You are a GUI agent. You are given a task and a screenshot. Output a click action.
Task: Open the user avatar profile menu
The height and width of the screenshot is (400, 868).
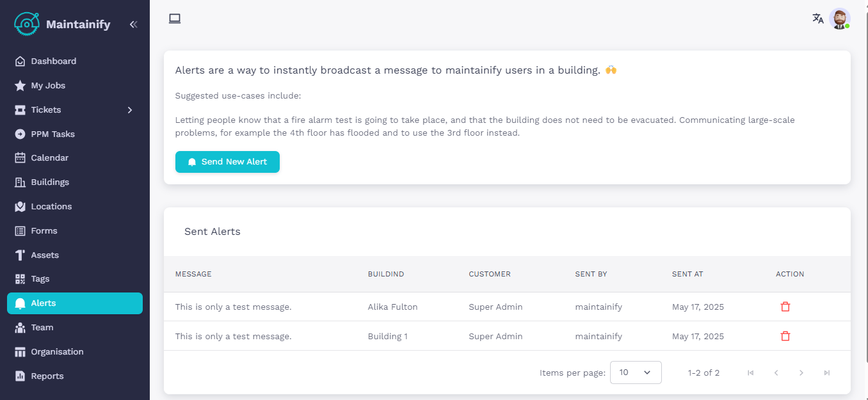pyautogui.click(x=839, y=19)
